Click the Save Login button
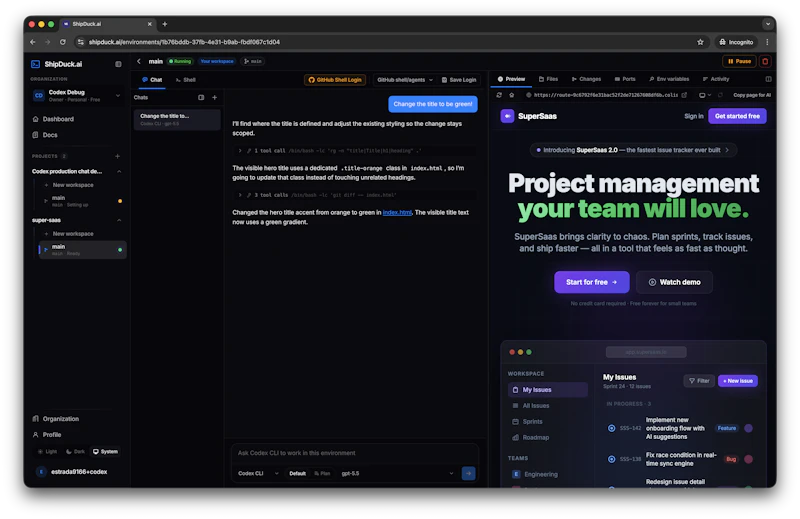The width and height of the screenshot is (800, 519). point(459,80)
